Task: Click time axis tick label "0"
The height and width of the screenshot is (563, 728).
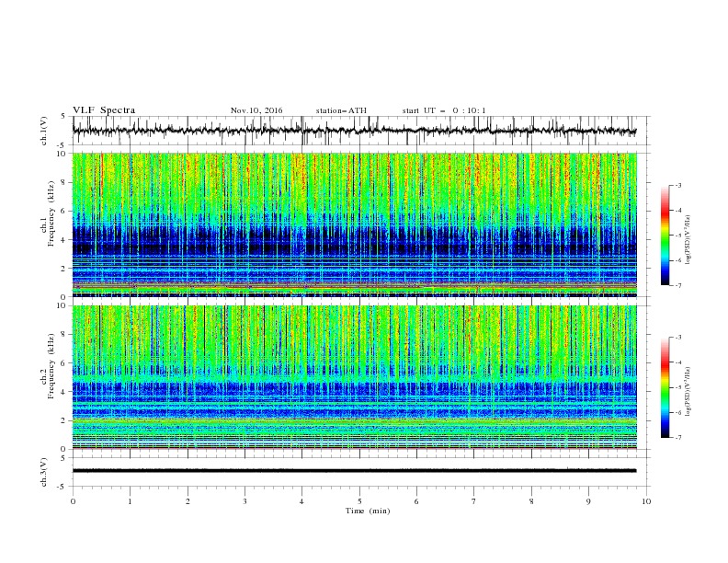Action: pos(73,501)
